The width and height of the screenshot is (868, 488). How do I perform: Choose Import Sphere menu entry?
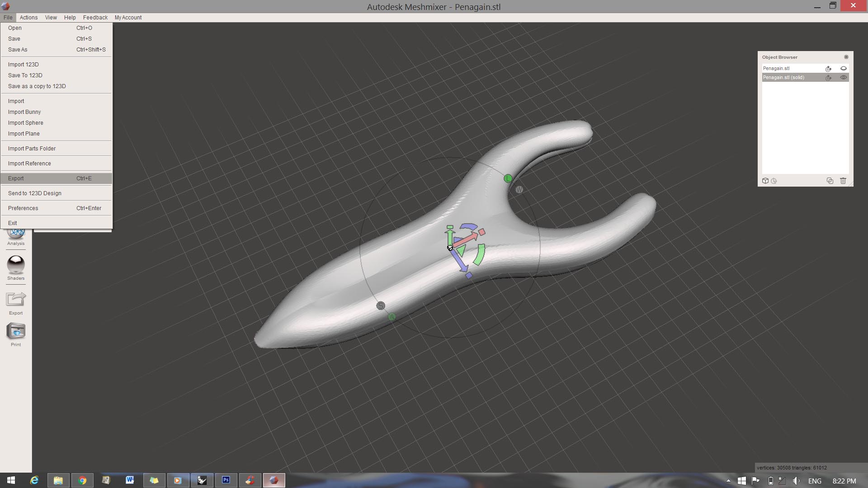[x=56, y=123]
